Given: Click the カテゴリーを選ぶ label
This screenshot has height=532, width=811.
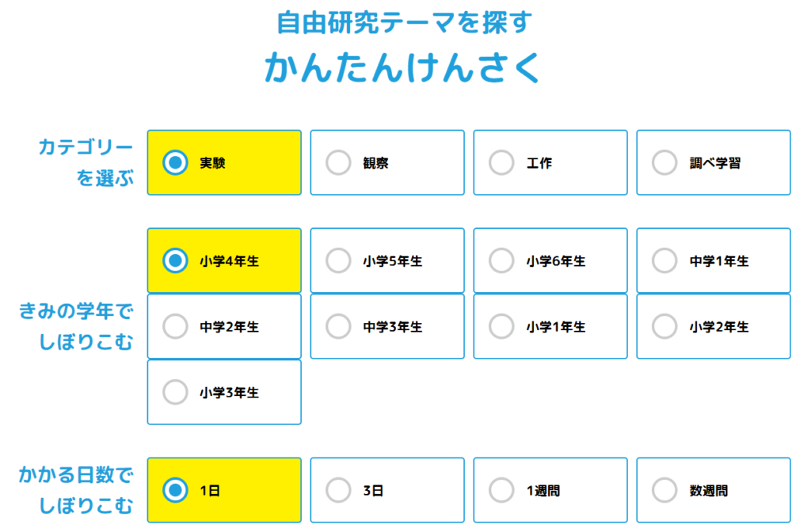Looking at the screenshot, I should pyautogui.click(x=86, y=162).
